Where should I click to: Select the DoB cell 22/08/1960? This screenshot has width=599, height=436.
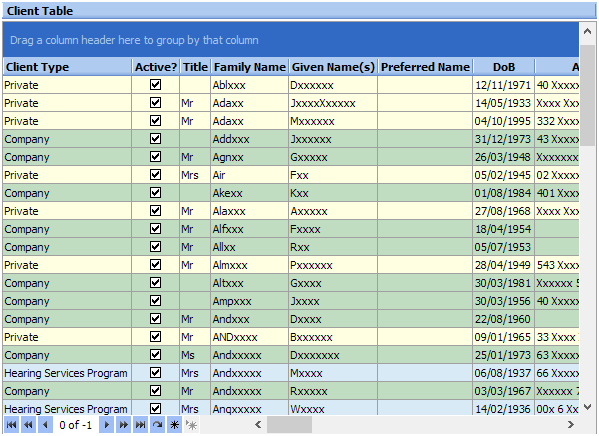503,319
